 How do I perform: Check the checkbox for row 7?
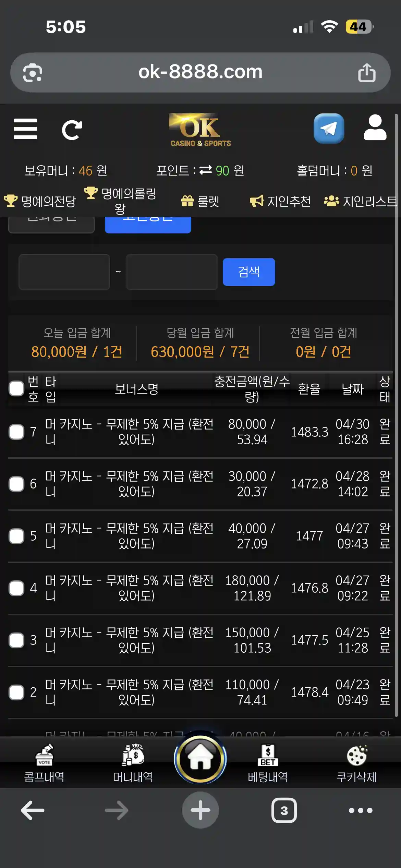pos(16,432)
